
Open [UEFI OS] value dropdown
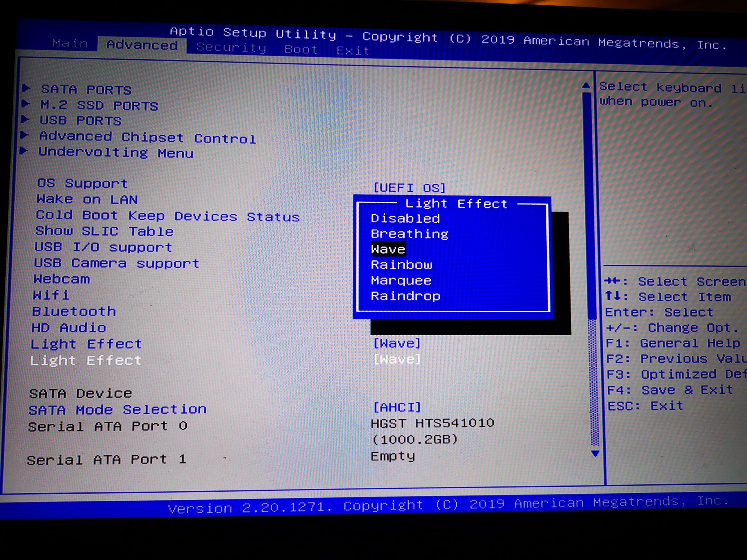click(409, 187)
